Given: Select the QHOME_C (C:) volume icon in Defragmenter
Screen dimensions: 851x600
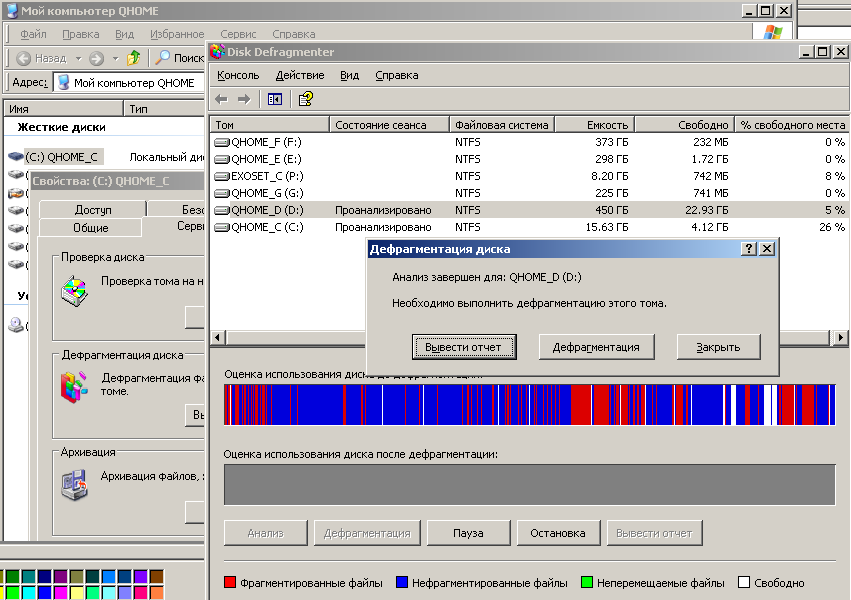Looking at the screenshot, I should 222,227.
